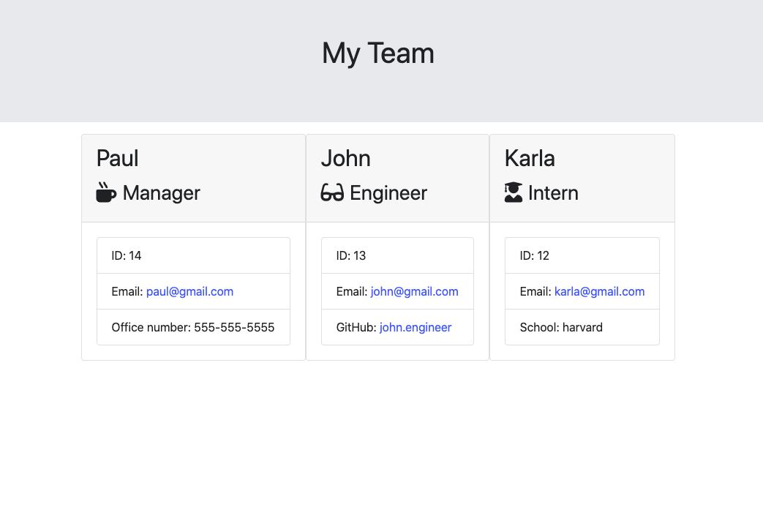Select John's name in card header

pos(345,158)
